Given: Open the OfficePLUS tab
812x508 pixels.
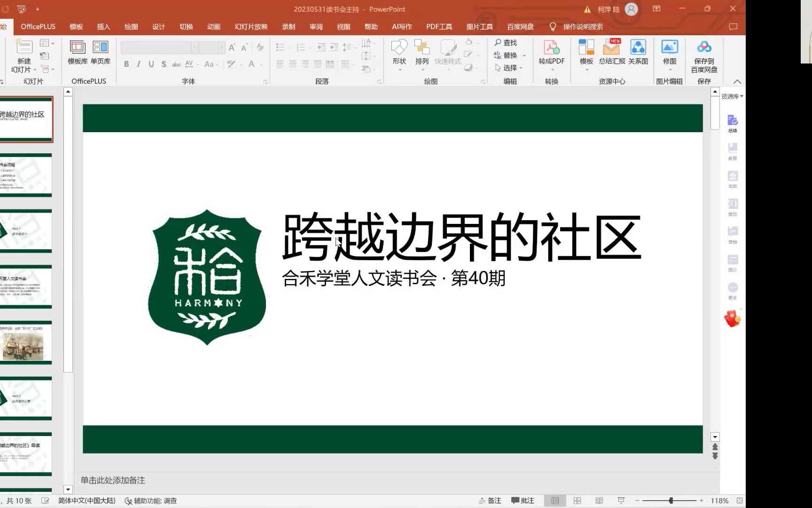Looking at the screenshot, I should 38,27.
